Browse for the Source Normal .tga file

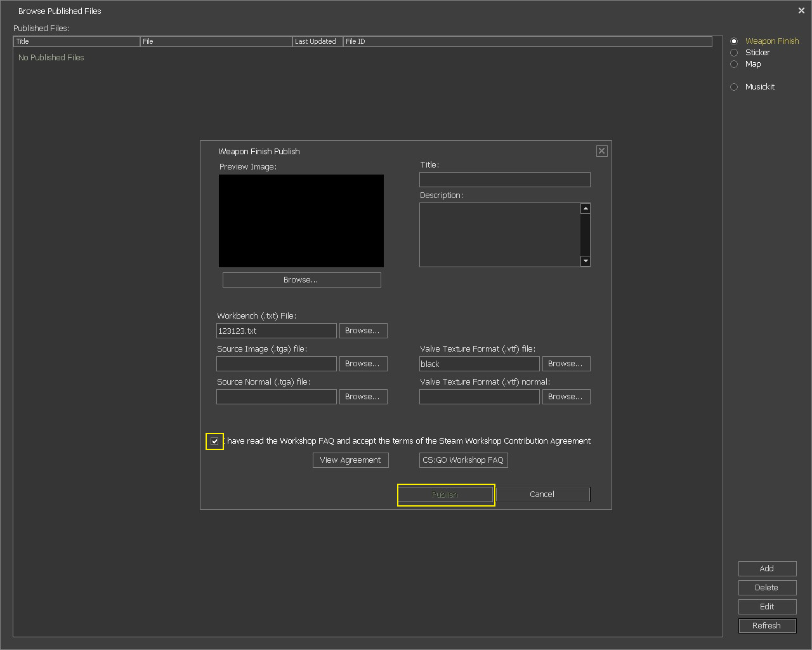click(362, 397)
